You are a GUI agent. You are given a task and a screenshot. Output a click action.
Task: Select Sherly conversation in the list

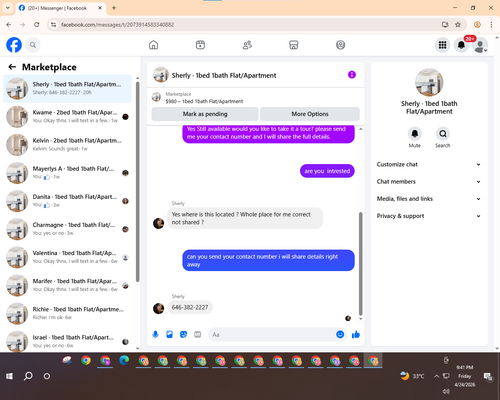click(67, 89)
